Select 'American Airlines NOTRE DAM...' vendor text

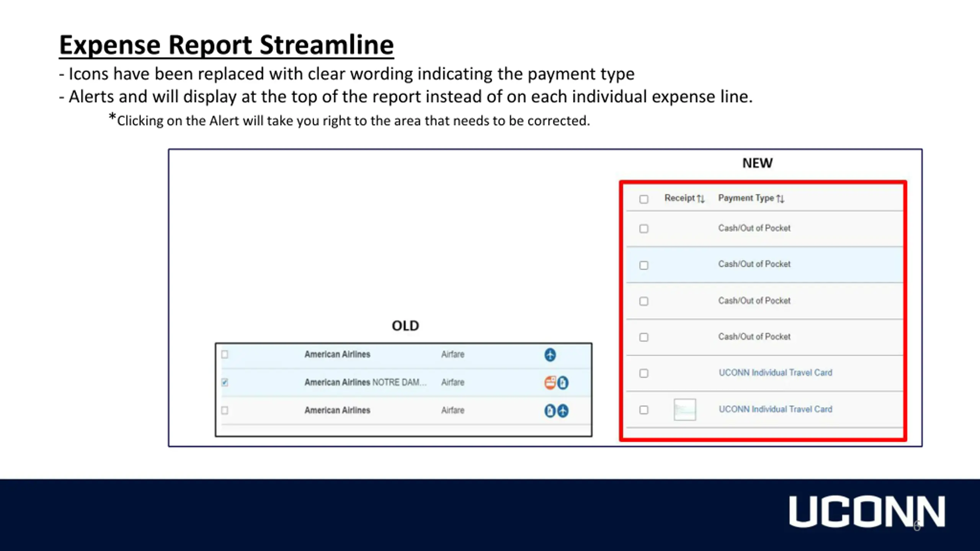point(365,382)
